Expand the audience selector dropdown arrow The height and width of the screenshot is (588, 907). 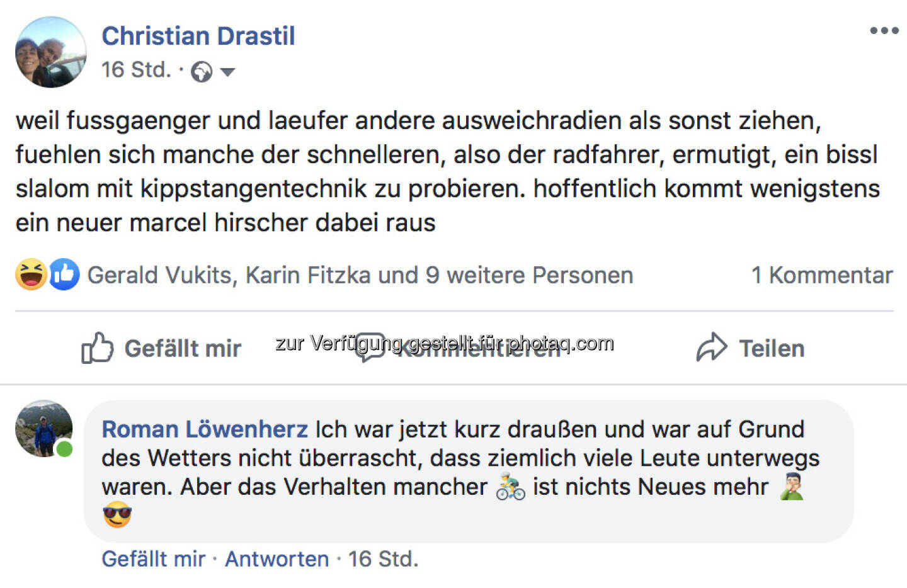[227, 72]
